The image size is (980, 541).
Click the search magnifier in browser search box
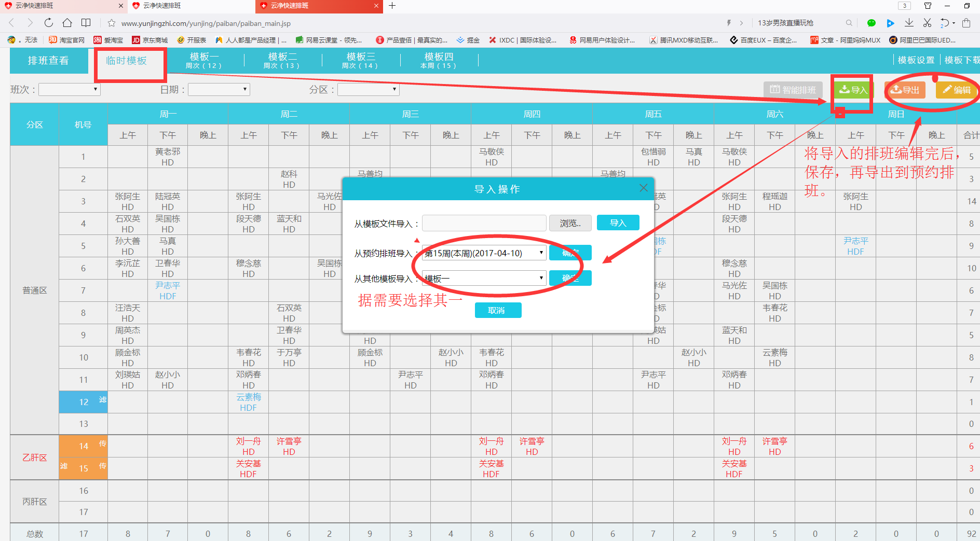click(x=849, y=23)
